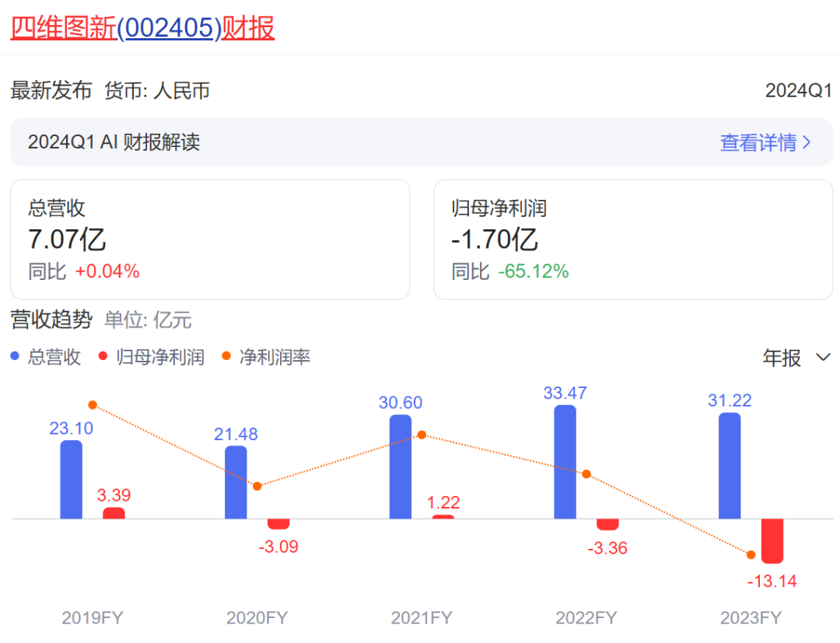Click the 2023FY red net profit bar

tap(772, 540)
